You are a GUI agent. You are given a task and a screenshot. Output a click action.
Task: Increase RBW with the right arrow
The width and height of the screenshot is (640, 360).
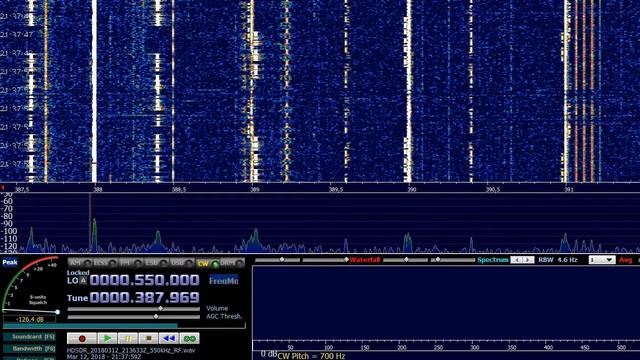pos(528,260)
